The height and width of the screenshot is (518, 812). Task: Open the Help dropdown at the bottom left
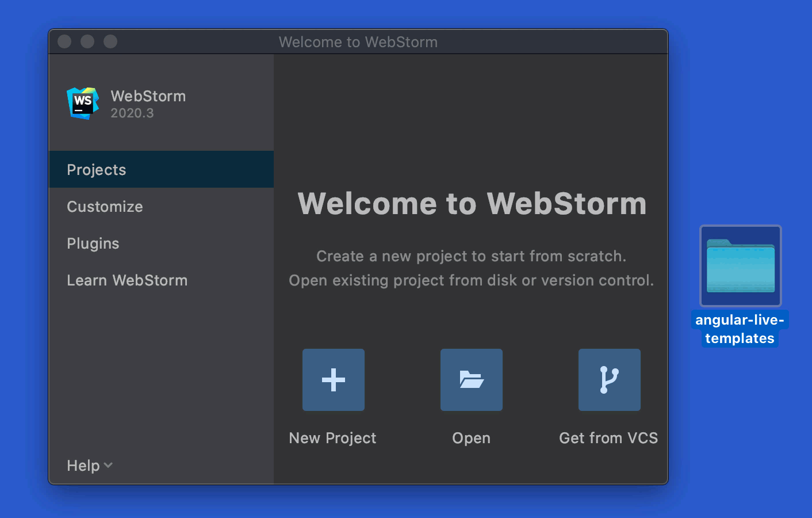tap(89, 465)
